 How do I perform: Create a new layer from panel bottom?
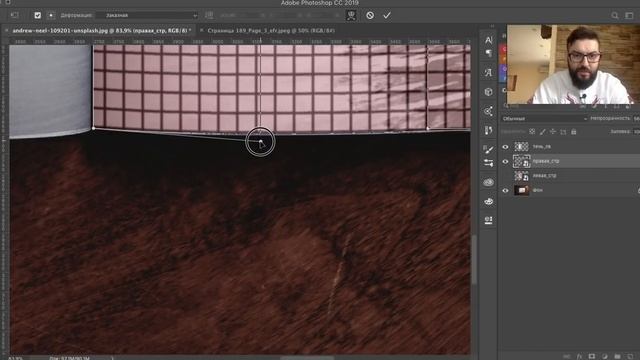tap(630, 357)
